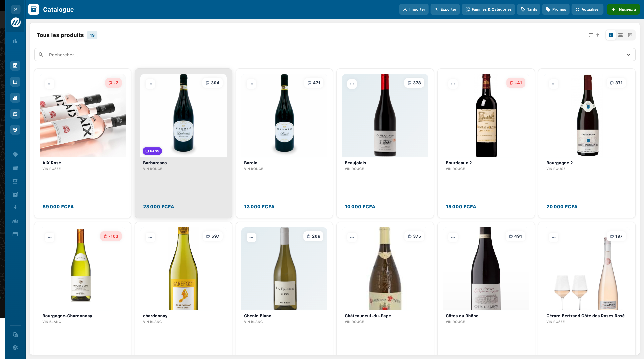Click the Châteauneuf-du-Pape product name

[x=368, y=316]
